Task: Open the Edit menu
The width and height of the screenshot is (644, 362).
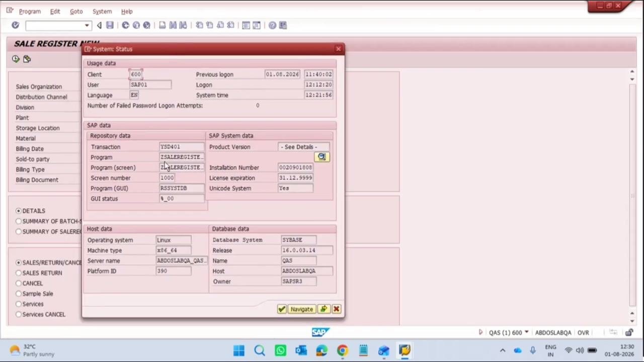Action: tap(55, 11)
